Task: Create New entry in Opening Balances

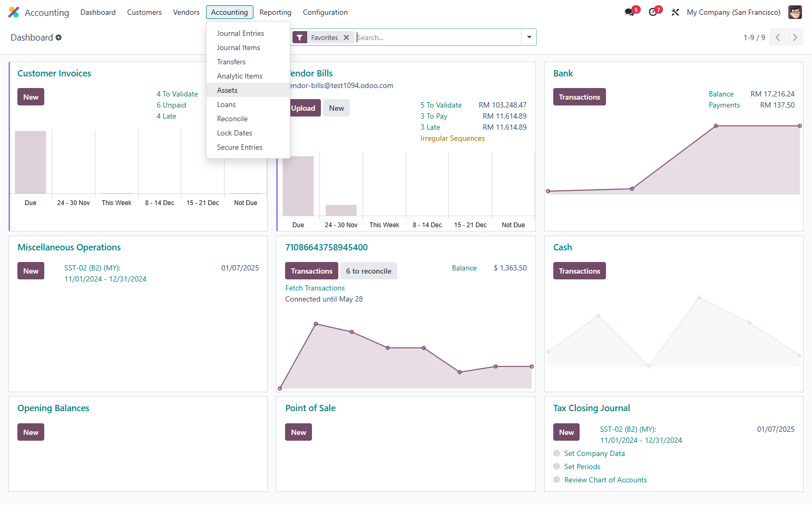Action: (31, 432)
